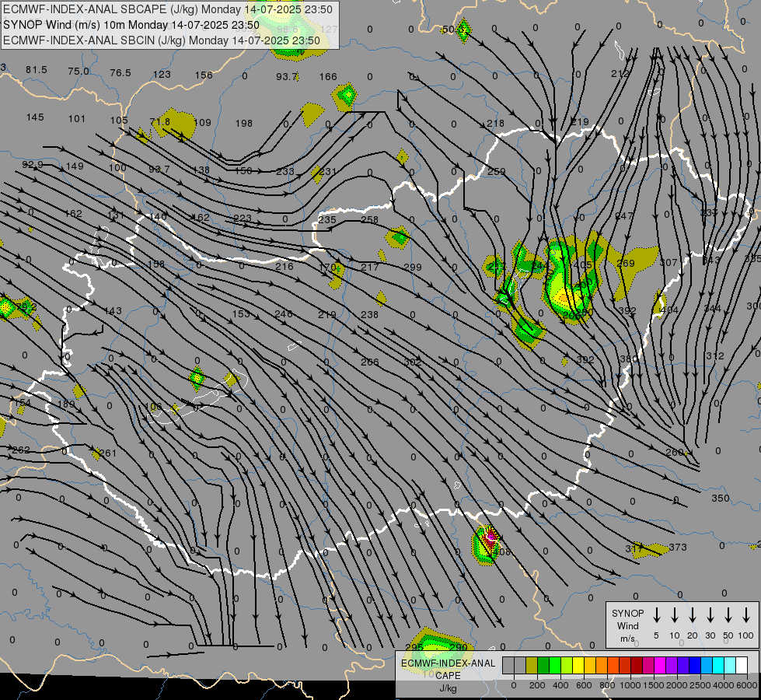The width and height of the screenshot is (761, 700).
Task: Pick the yellow-green lime swatch after 400
Action: point(567,665)
